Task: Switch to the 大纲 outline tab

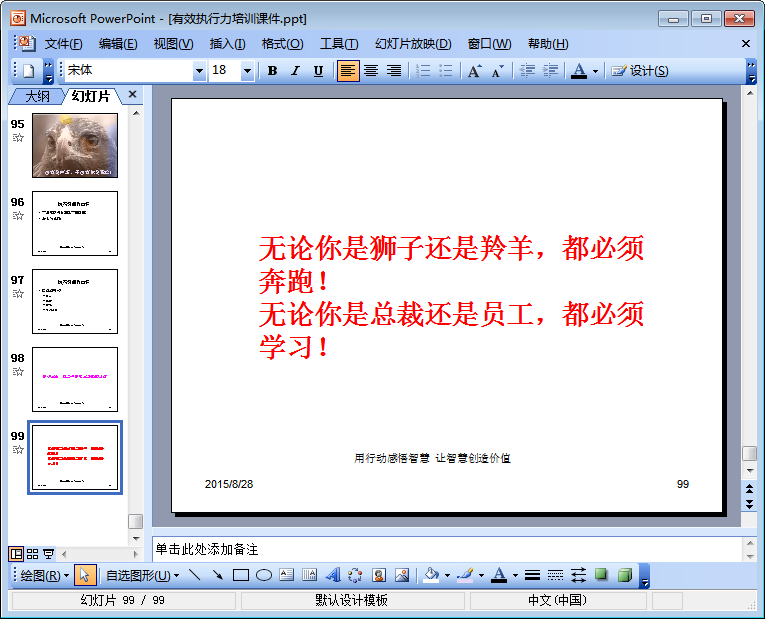Action: (37, 96)
